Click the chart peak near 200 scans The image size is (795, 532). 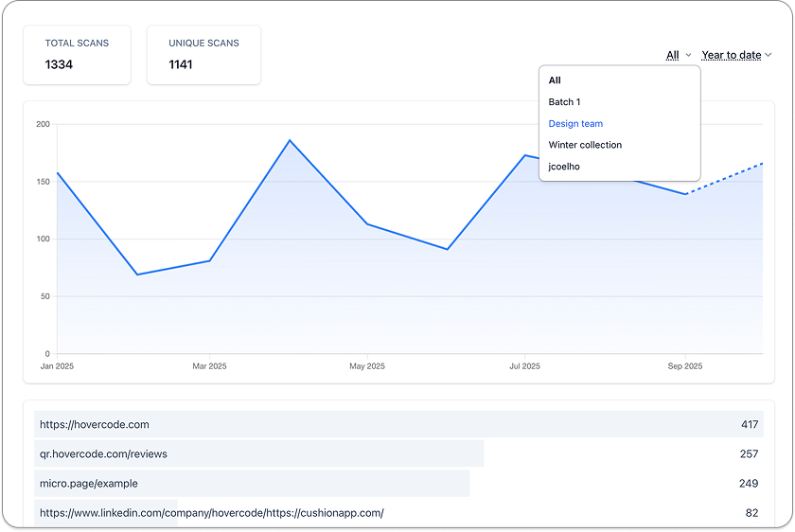point(290,140)
